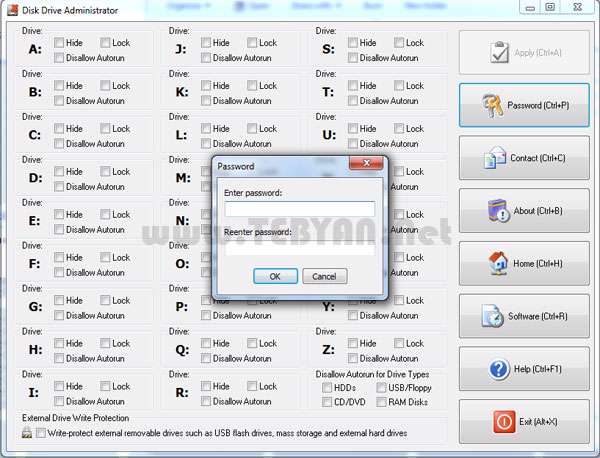The width and height of the screenshot is (600, 458).
Task: Check Disallow Autorun for drive F:
Action: (x=59, y=272)
